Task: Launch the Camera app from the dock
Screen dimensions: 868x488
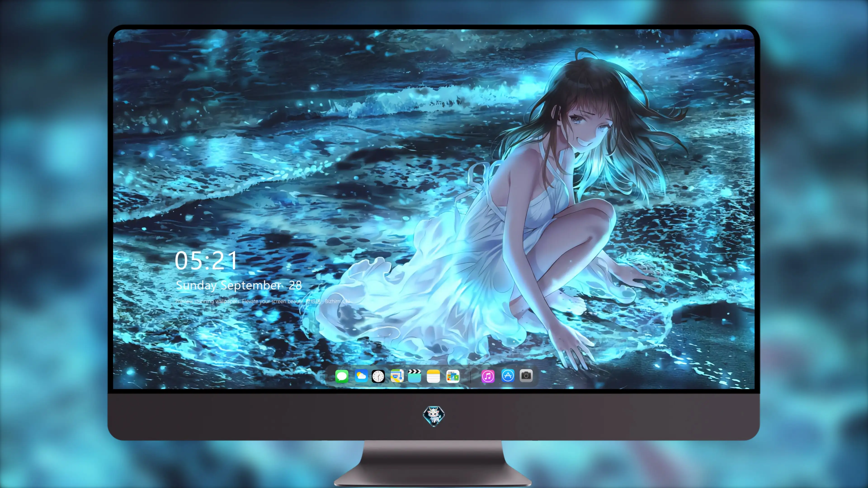Action: pos(526,375)
